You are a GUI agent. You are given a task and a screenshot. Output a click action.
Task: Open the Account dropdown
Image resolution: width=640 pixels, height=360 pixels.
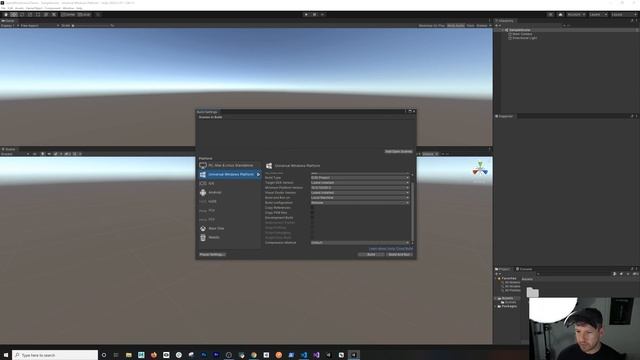pyautogui.click(x=576, y=14)
